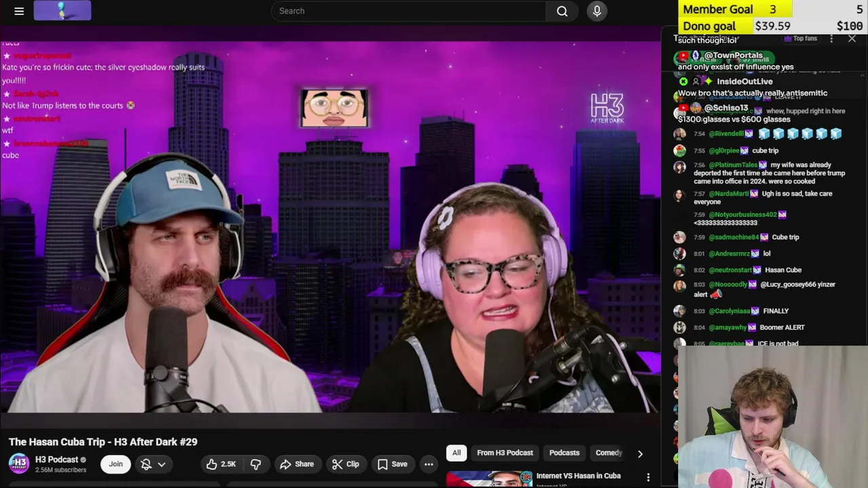Select the All filter chip
Screen dimensions: 868x488
click(x=456, y=453)
